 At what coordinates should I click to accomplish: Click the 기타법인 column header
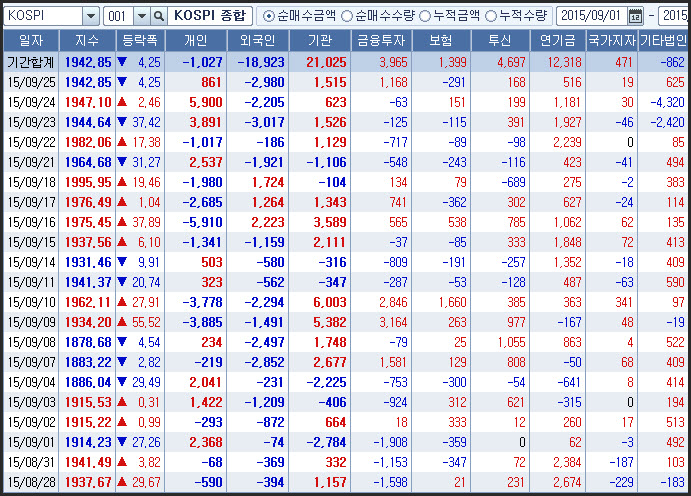pos(663,41)
